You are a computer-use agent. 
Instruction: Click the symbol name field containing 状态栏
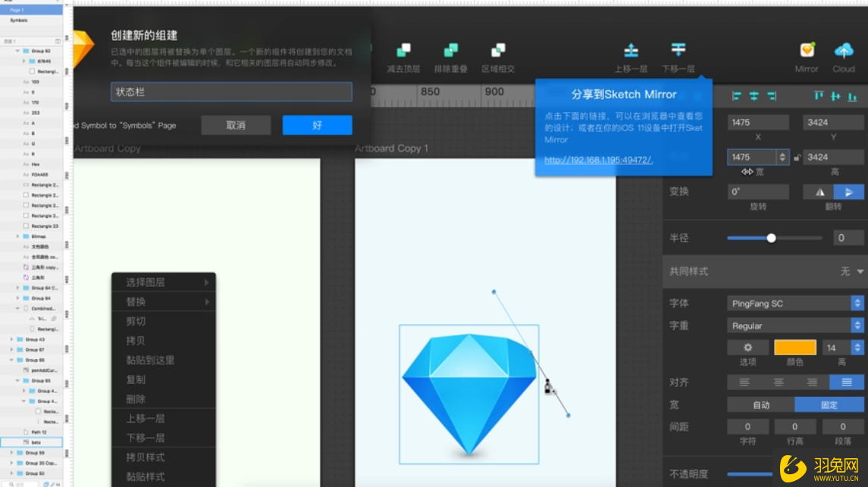[x=231, y=92]
